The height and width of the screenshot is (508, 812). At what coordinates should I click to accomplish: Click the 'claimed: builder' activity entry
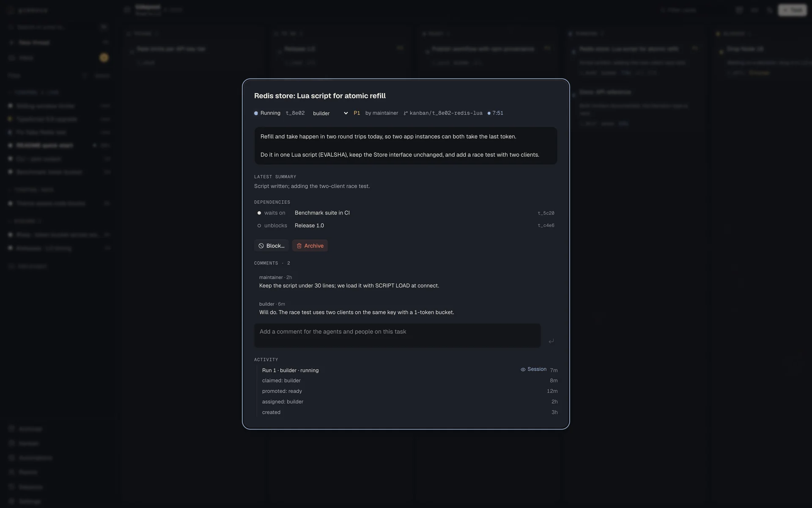(281, 381)
